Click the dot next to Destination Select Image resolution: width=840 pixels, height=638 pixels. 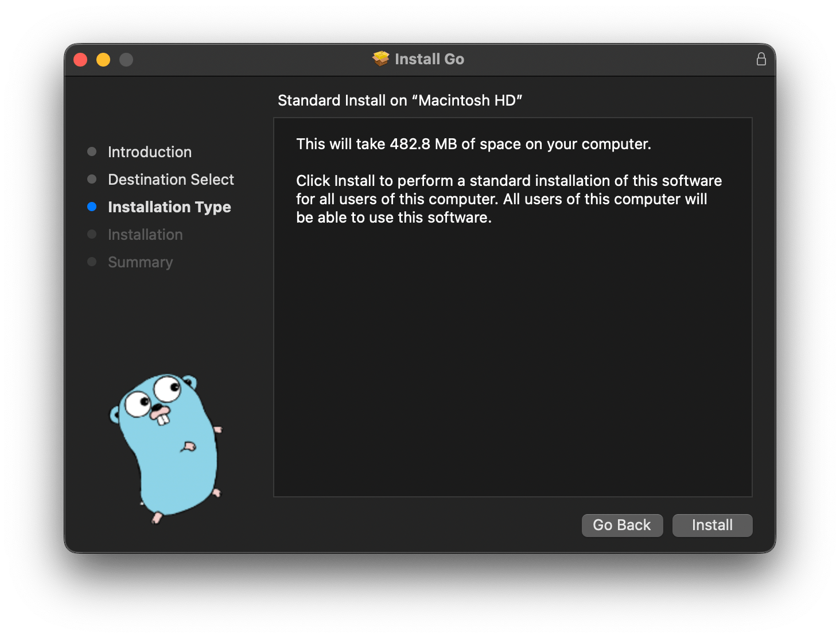coord(92,179)
